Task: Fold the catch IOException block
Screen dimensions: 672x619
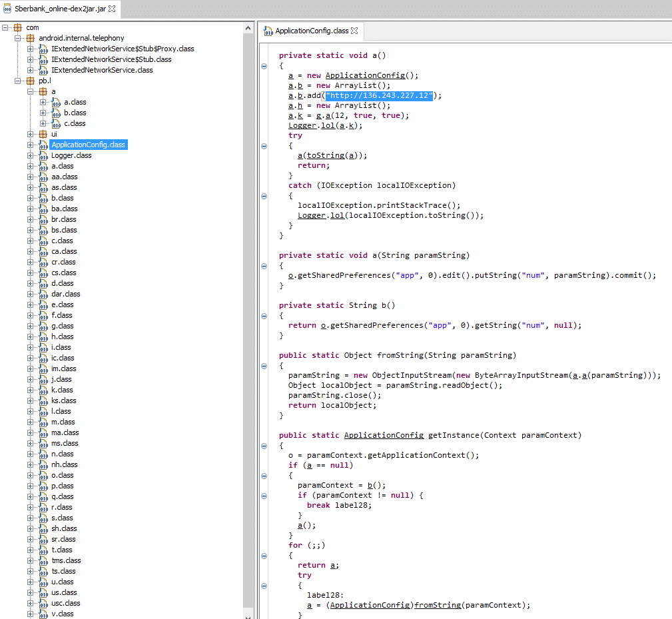Action: point(264,196)
